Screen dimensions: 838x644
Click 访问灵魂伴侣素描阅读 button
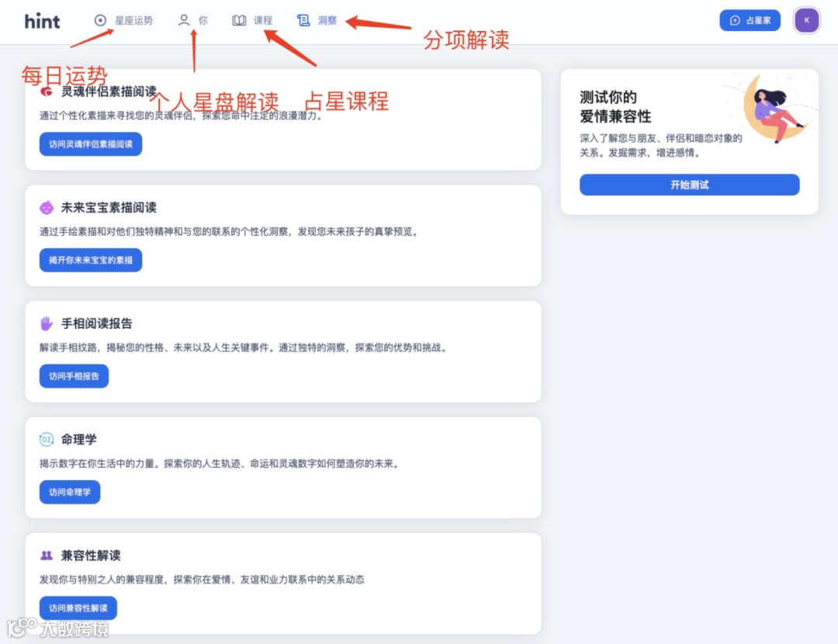coord(91,144)
